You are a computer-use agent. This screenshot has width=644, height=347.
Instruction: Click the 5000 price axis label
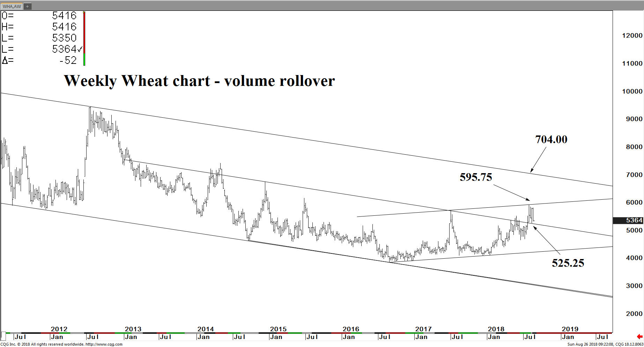coord(634,230)
